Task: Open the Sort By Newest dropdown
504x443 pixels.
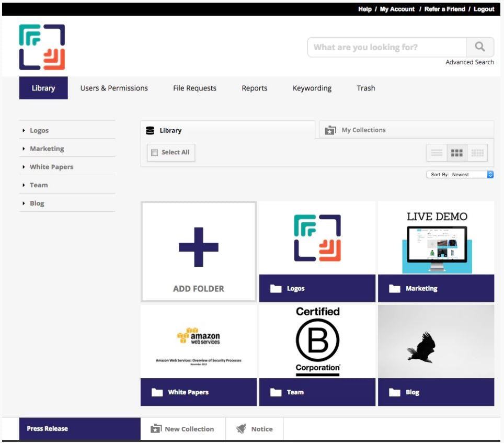Action: [459, 175]
